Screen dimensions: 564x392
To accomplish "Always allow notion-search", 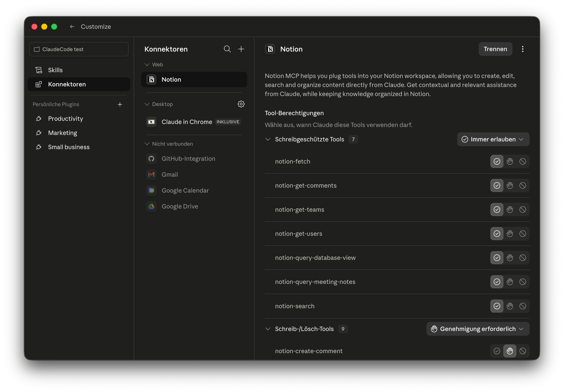I will pos(497,306).
